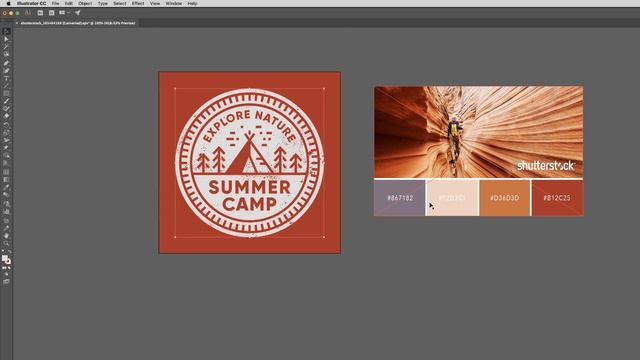Open the Arrange Documents dropdown

tap(63, 13)
